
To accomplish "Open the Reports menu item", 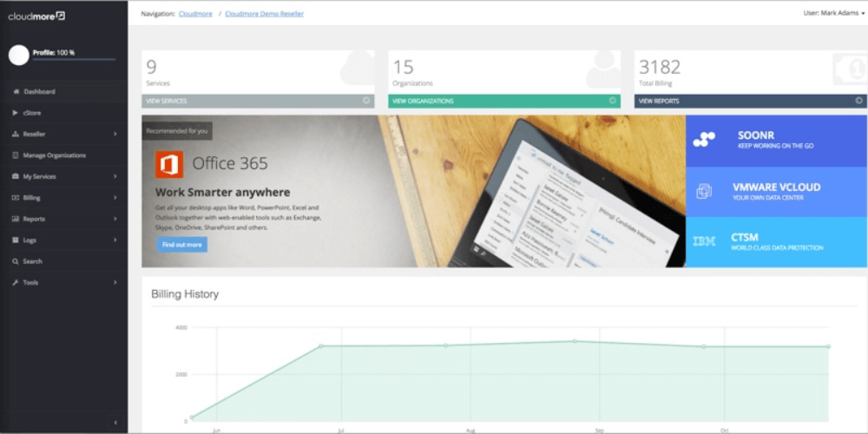I will click(x=35, y=219).
